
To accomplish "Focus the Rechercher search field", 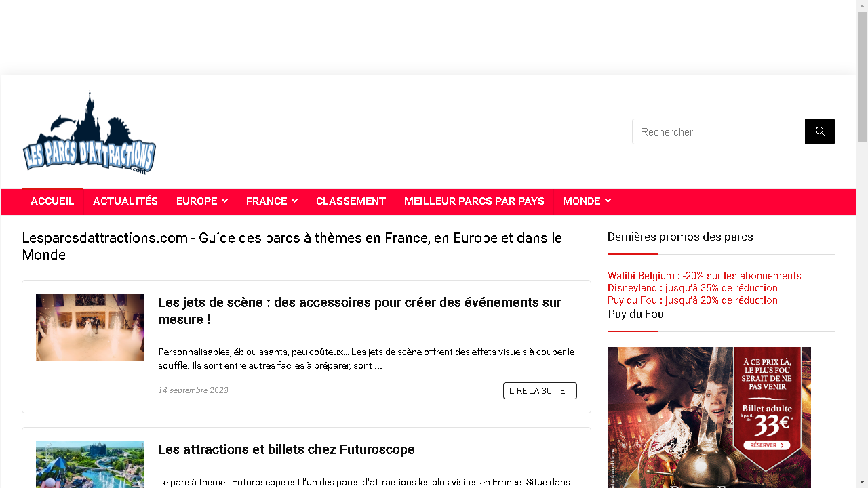I will pos(718,131).
